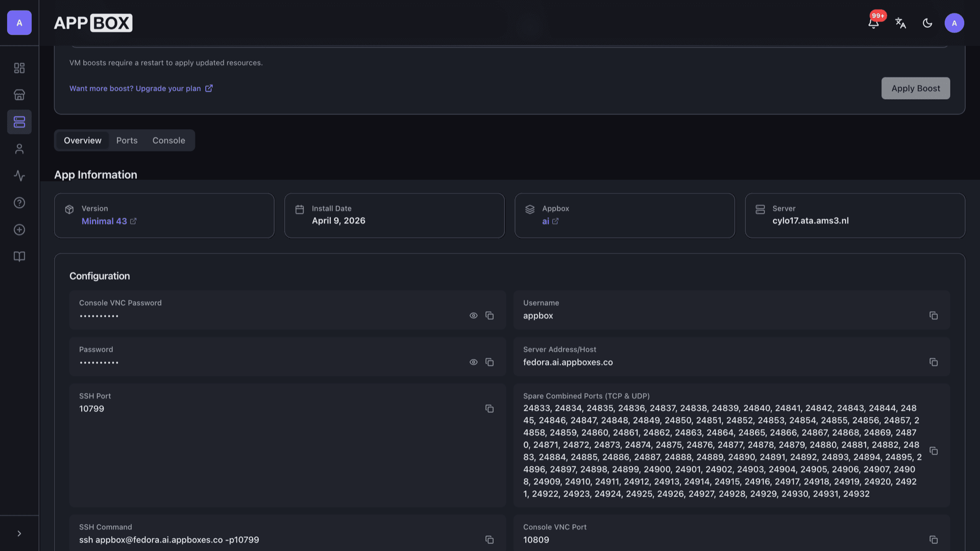Click the APPBOX logo

point(93,23)
